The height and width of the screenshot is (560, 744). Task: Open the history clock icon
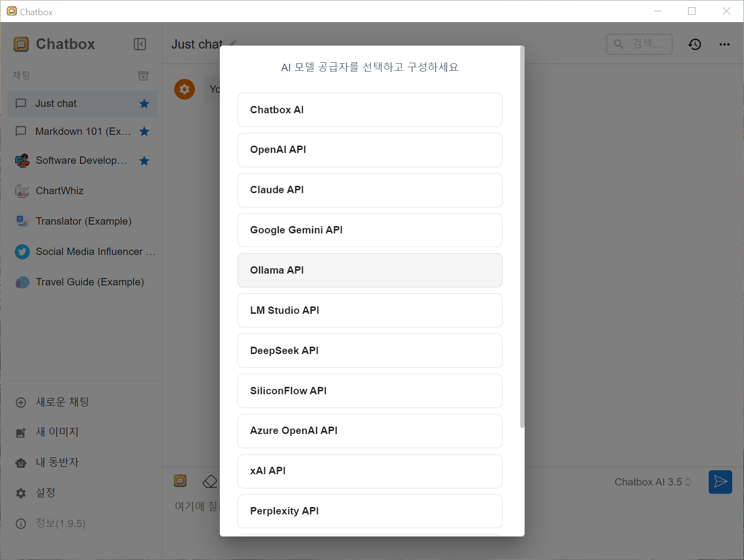(x=694, y=44)
